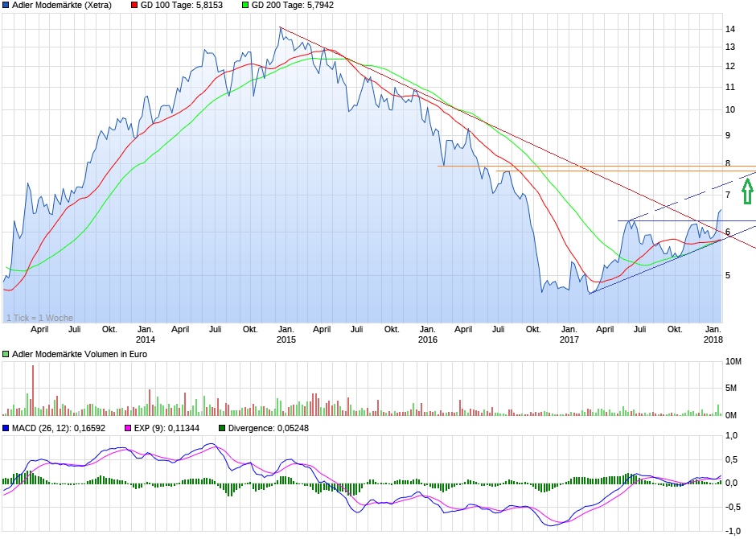Click the green GD 200 Tage legend square
The width and height of the screenshot is (756, 539).
pyautogui.click(x=245, y=5)
